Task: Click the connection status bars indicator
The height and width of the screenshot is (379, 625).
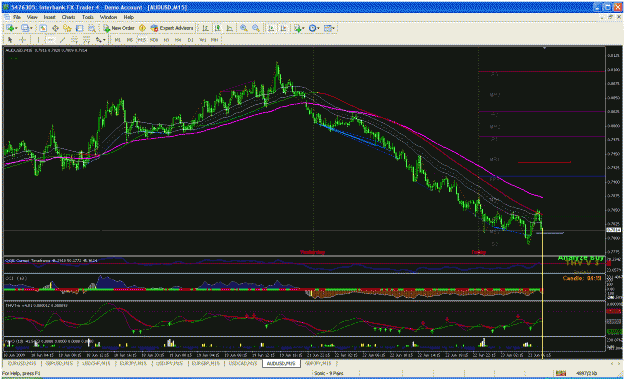Action: [x=561, y=373]
